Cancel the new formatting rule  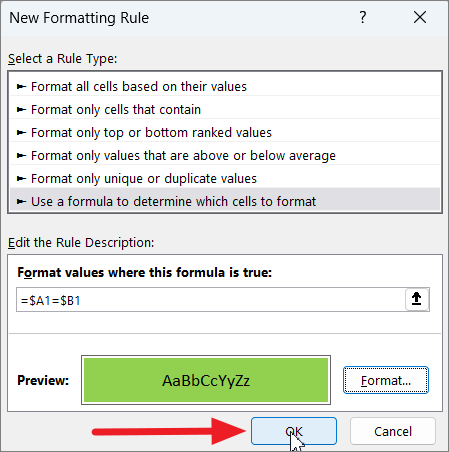(x=393, y=431)
